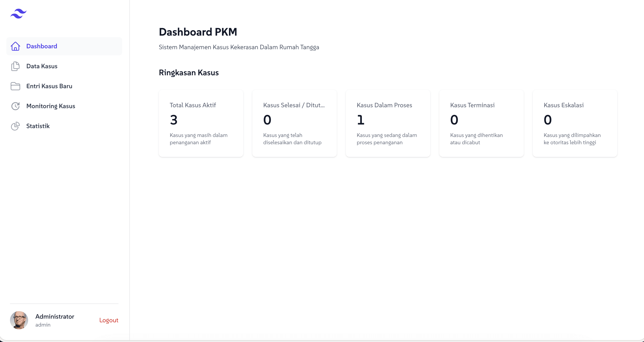Open the Kasus Eskalasi card
The height and width of the screenshot is (342, 644).
(x=575, y=123)
